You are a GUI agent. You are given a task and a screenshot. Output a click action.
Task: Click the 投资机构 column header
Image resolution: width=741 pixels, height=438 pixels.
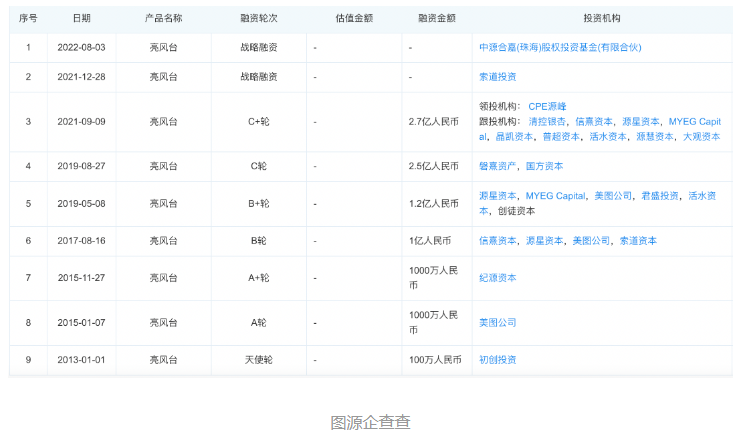point(602,19)
